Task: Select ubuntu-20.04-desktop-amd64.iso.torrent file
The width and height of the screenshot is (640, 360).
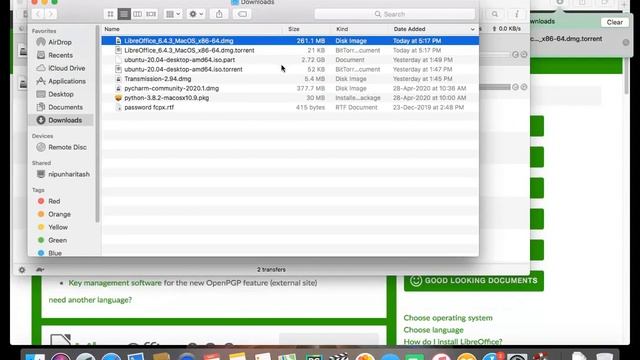Action: point(290,69)
